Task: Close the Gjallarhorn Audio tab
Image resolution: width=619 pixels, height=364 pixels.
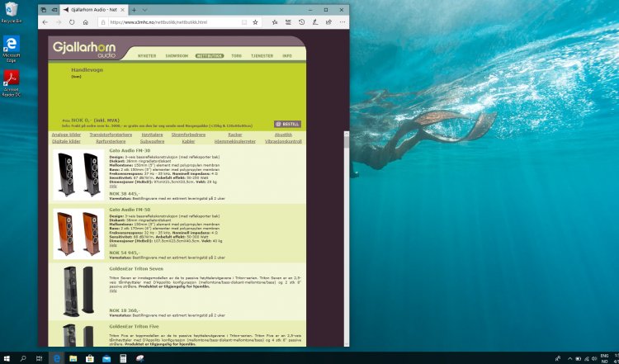Action: tap(123, 10)
